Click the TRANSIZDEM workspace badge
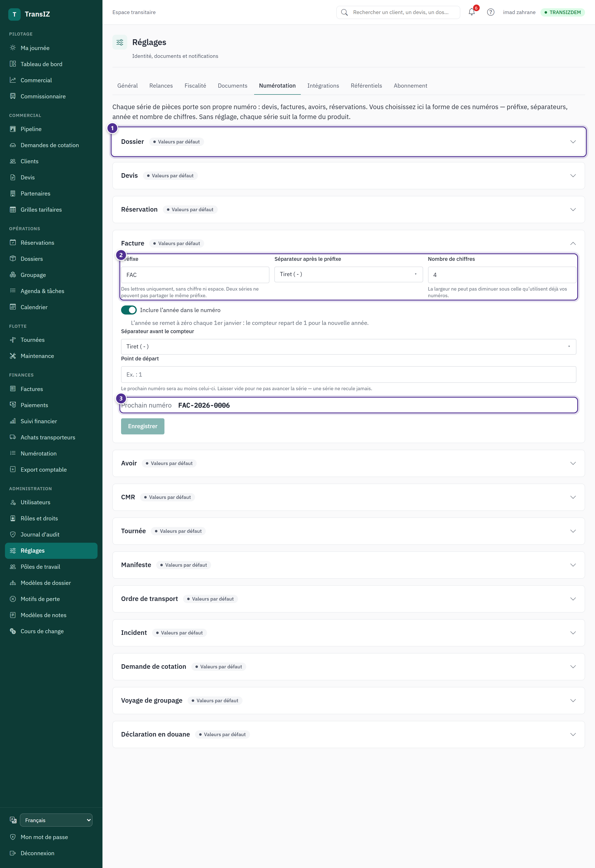 click(x=563, y=12)
